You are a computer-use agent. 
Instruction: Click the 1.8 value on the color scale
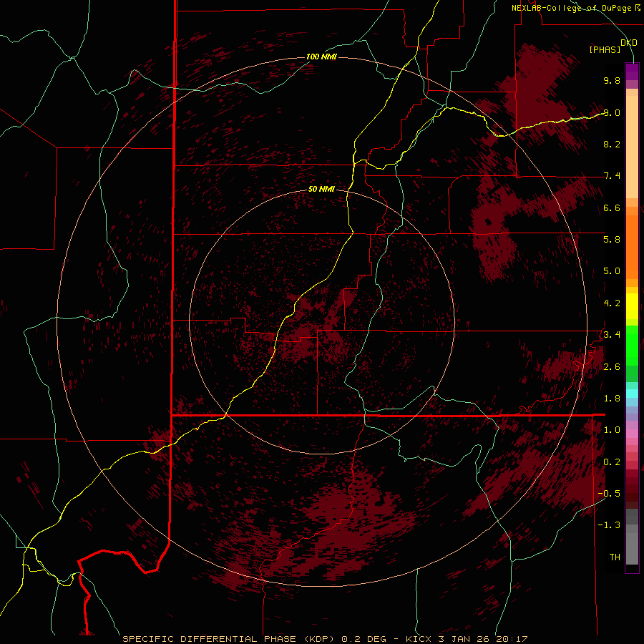coord(612,398)
